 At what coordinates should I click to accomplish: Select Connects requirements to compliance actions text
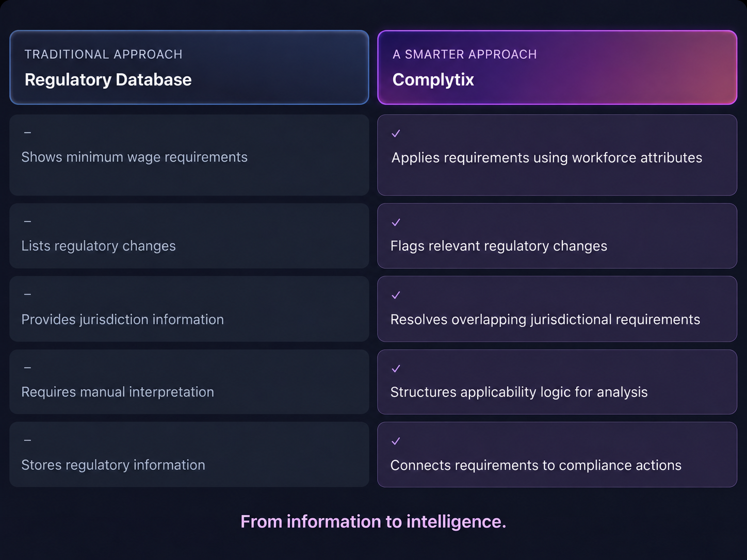click(536, 465)
